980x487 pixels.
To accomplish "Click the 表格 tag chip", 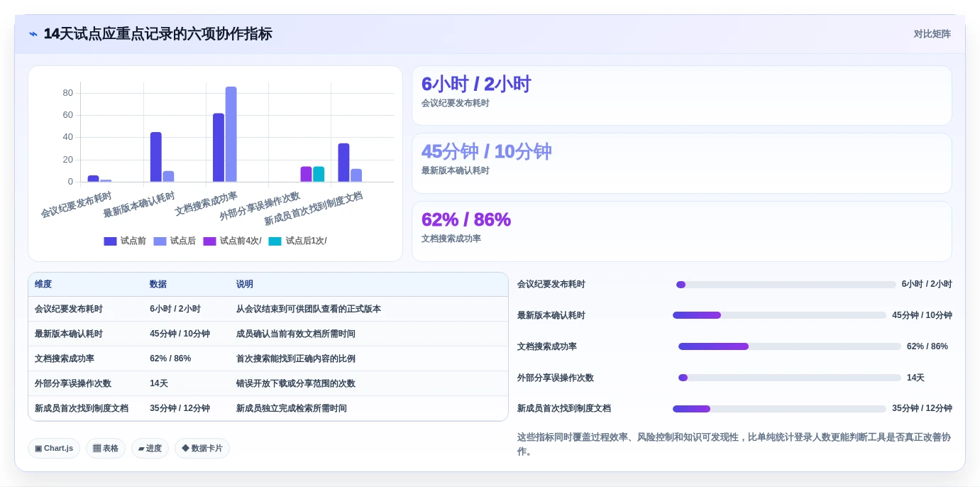I will click(x=106, y=449).
